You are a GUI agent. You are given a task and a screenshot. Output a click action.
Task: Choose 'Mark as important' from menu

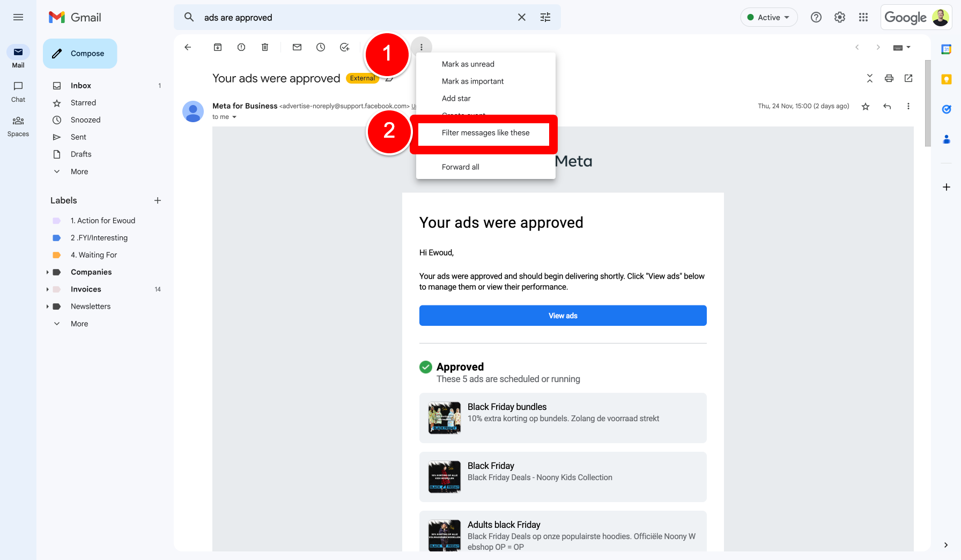pos(486,81)
